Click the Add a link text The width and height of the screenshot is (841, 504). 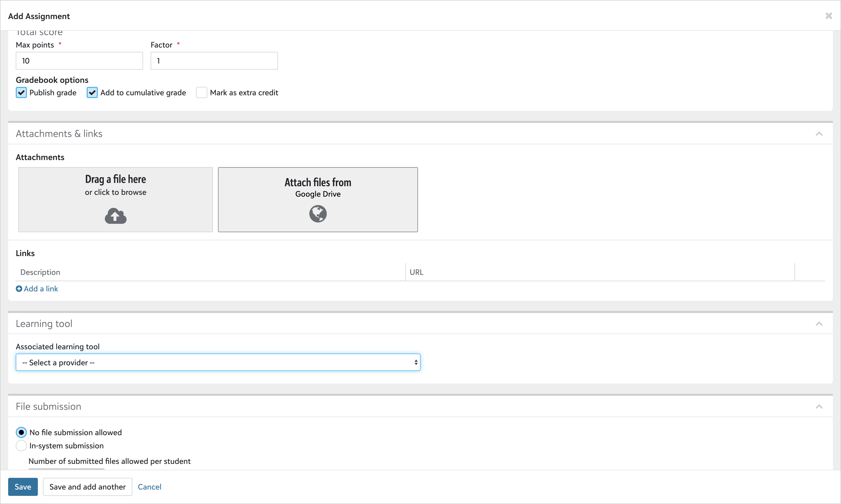coord(41,289)
